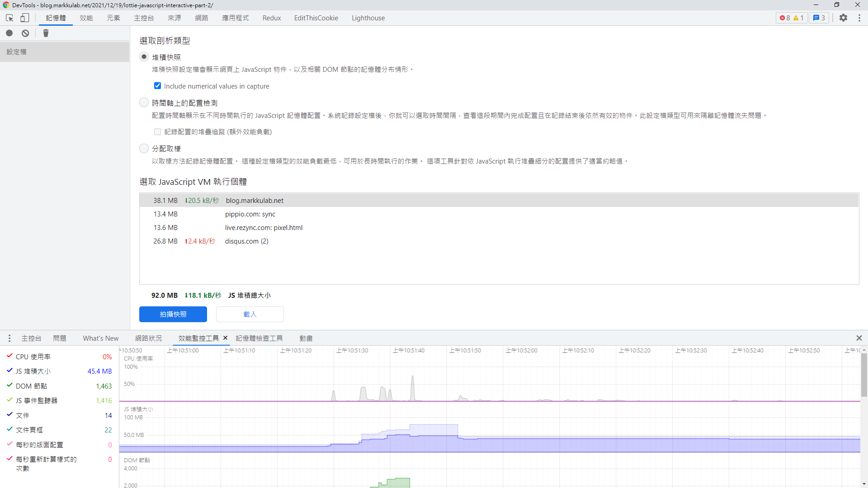
Task: Close the bottom drawer panel
Action: pyautogui.click(x=859, y=338)
